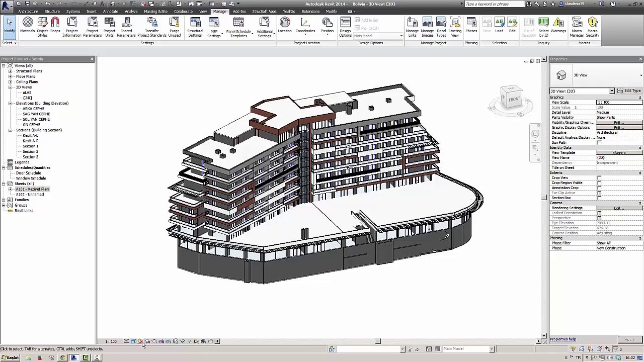Screen dimensions: 644x362
Task: Expand the Floor Plans tree node
Action: [x=10, y=76]
